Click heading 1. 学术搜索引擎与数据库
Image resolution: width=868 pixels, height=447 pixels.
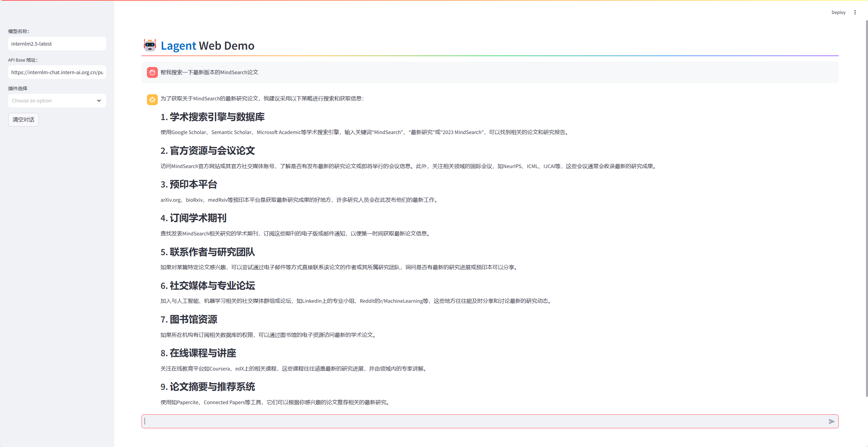[x=212, y=117]
